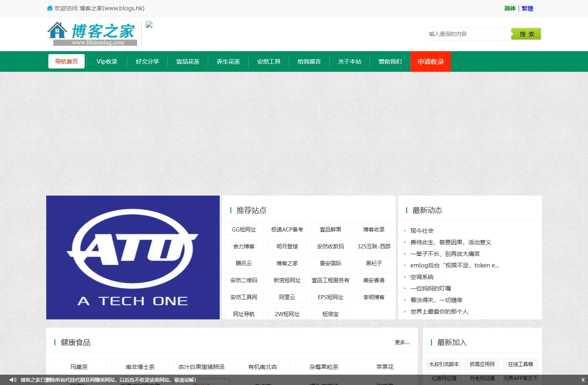
Task: Open the Vip收录 menu item
Action: click(107, 61)
